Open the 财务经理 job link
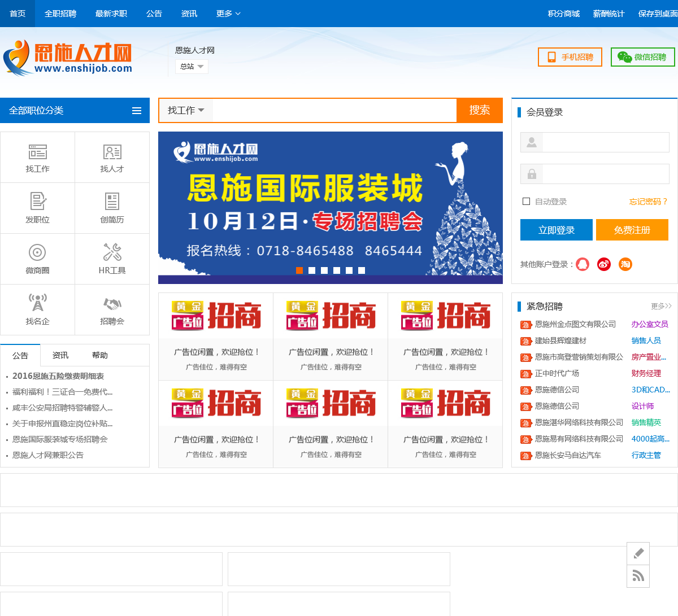This screenshot has width=678, height=616. click(x=646, y=373)
